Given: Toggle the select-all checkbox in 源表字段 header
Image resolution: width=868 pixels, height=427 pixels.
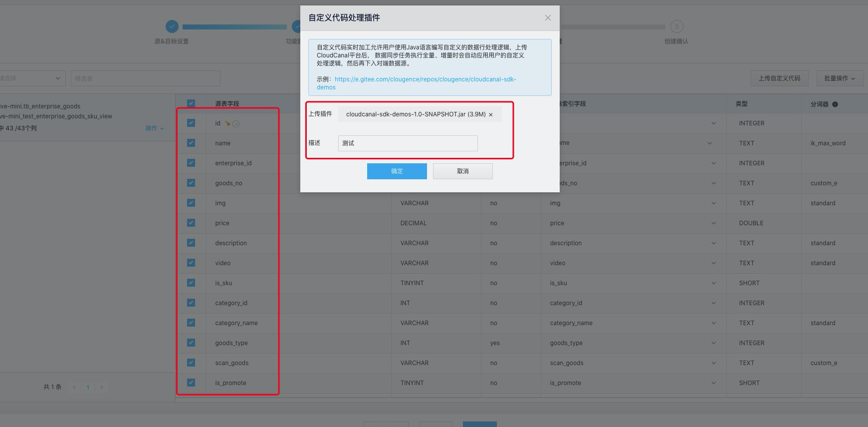Looking at the screenshot, I should point(191,103).
